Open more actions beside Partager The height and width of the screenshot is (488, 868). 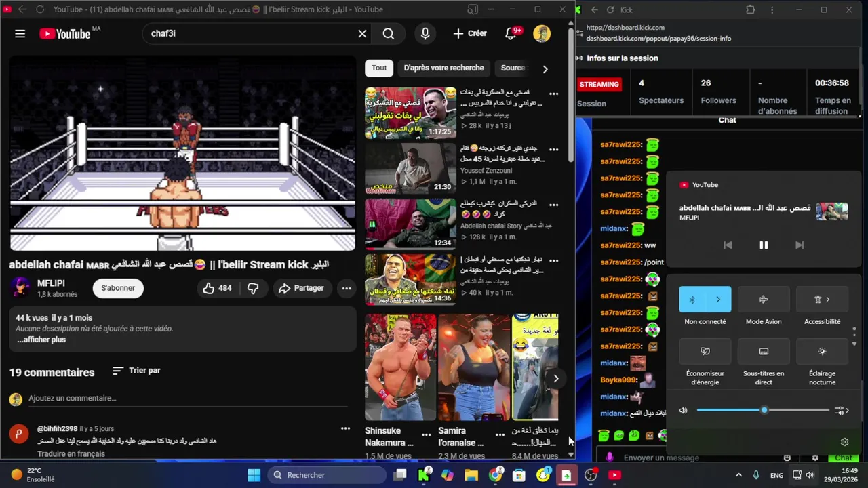[347, 288]
